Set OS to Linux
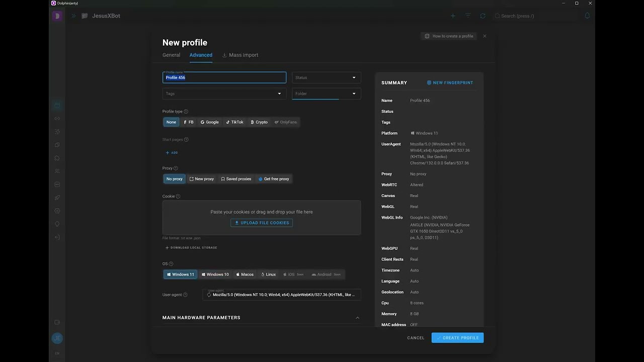 (269, 275)
